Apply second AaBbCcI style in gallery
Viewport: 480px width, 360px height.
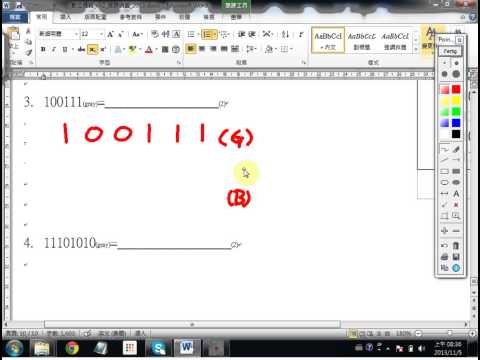(x=362, y=41)
